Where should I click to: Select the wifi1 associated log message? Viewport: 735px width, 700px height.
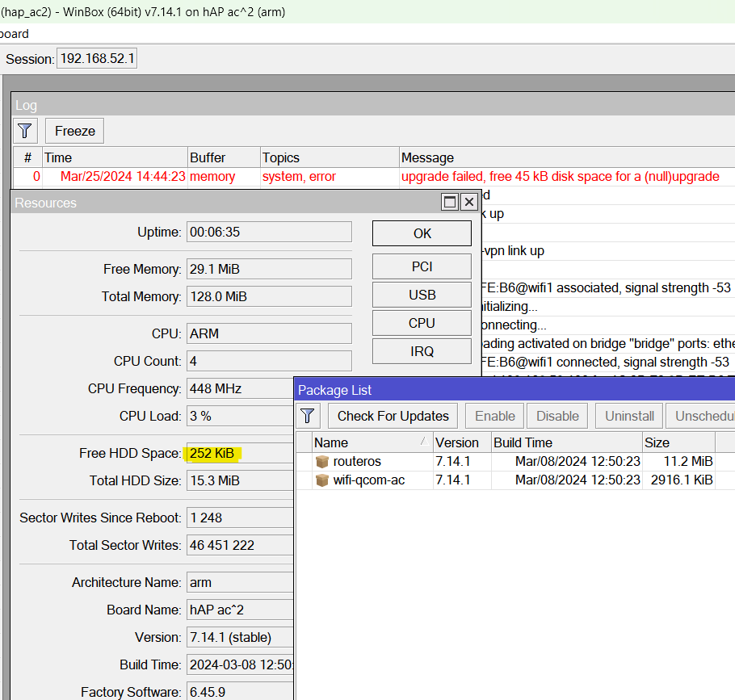tap(608, 287)
